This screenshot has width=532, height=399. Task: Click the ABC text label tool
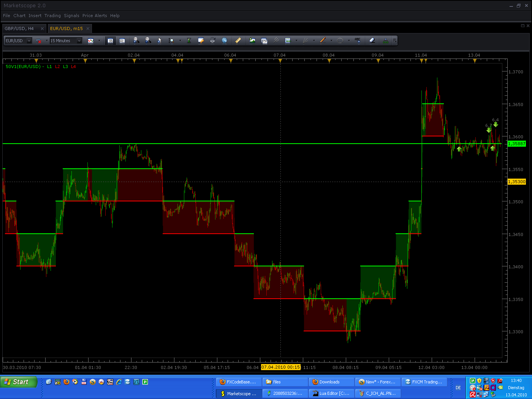click(x=358, y=40)
